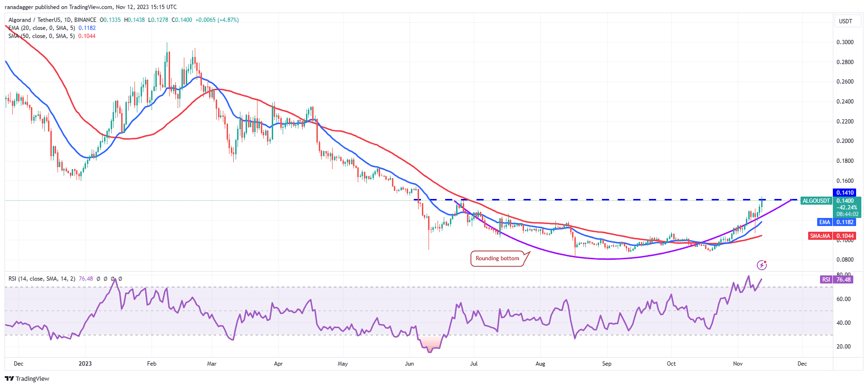Select the Algorand / TetherUS symbol title
This screenshot has height=387, width=868.
click(x=52, y=20)
